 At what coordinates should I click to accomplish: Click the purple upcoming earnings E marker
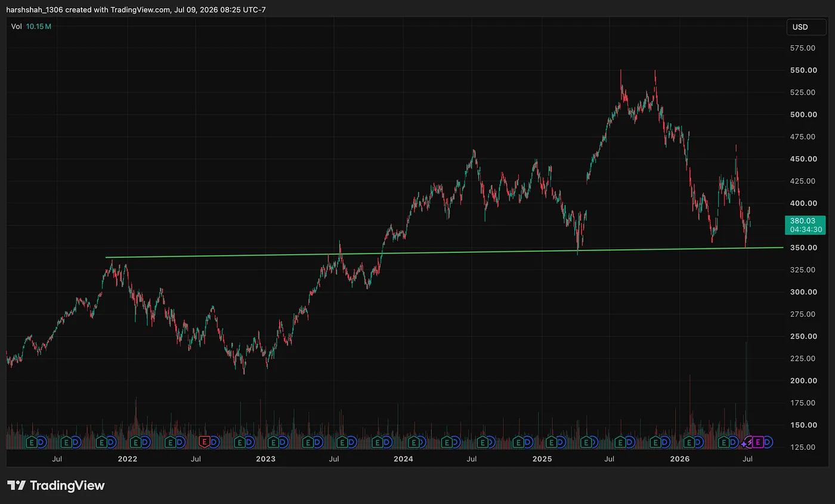point(757,442)
